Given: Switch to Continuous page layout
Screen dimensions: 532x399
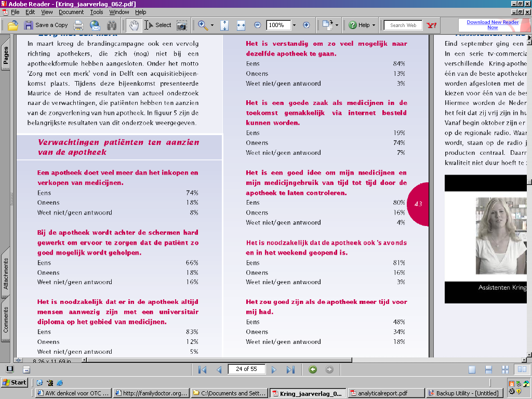Looking at the screenshot, I should [x=488, y=370].
